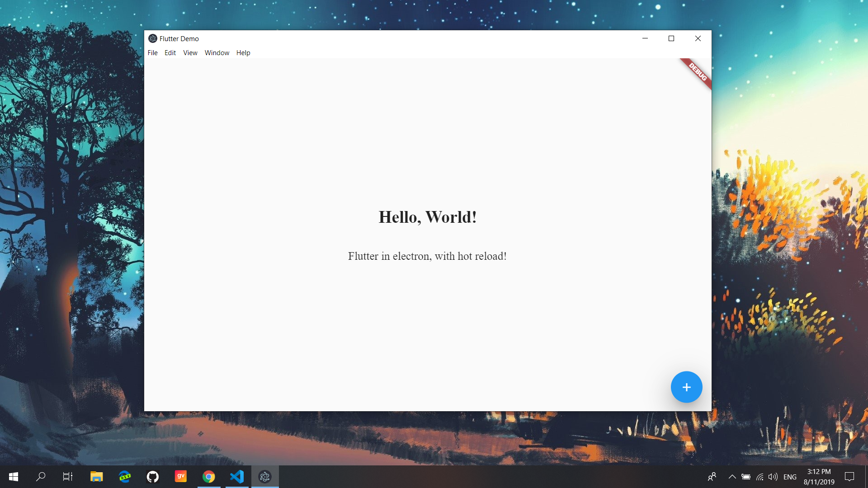Open the File menu
This screenshot has height=488, width=868.
(152, 53)
